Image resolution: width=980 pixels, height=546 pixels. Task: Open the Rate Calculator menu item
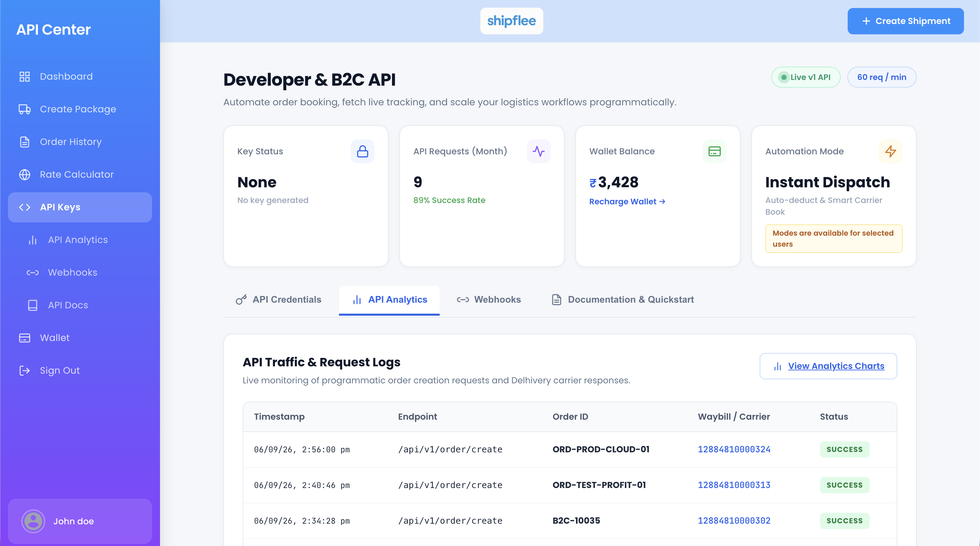[x=80, y=175]
